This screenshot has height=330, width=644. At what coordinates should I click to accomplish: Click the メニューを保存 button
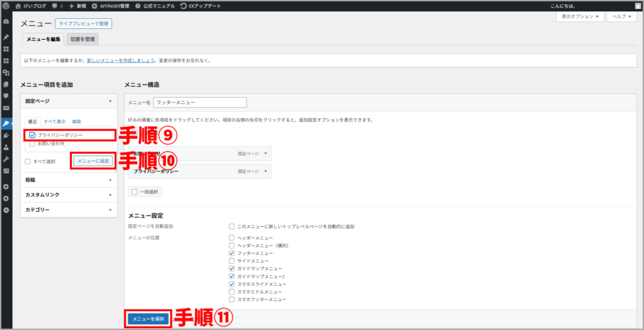pos(148,319)
